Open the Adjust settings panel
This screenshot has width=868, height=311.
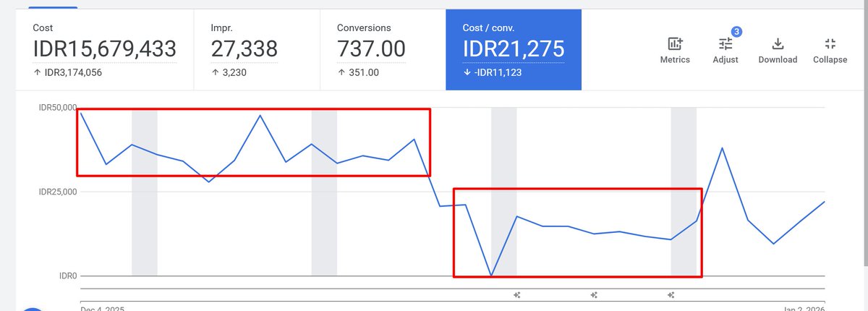click(x=726, y=51)
